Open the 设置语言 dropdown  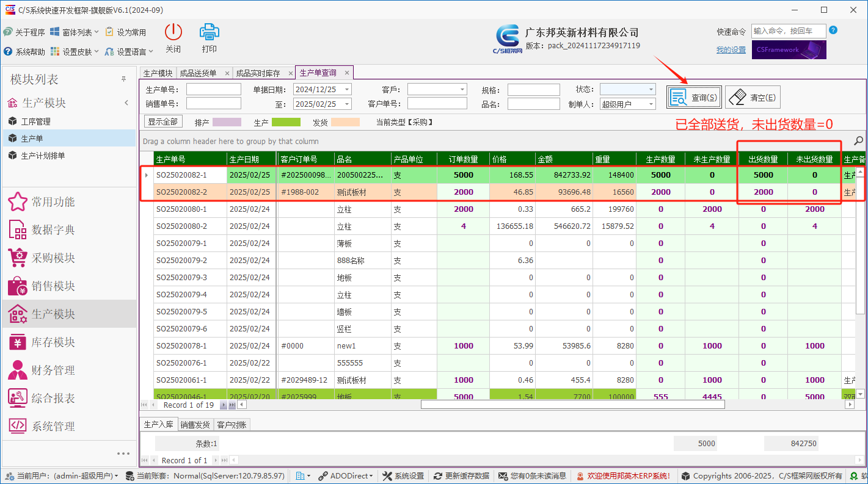[x=129, y=52]
